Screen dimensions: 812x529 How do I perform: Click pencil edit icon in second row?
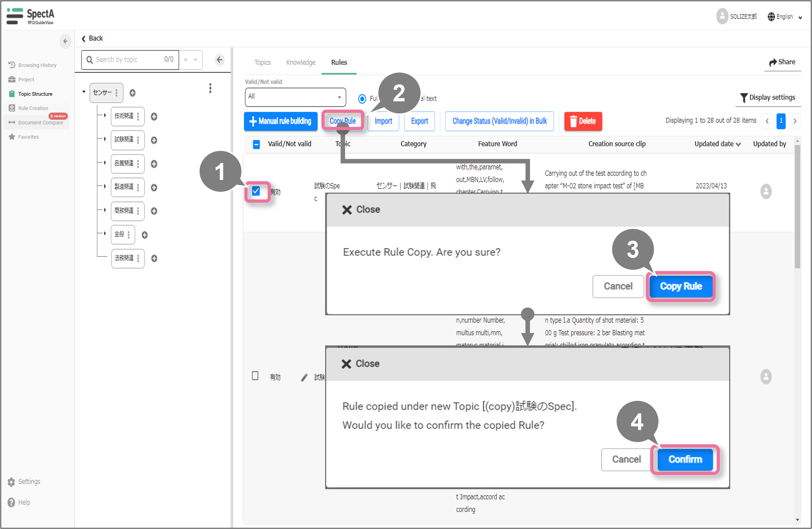(x=304, y=377)
